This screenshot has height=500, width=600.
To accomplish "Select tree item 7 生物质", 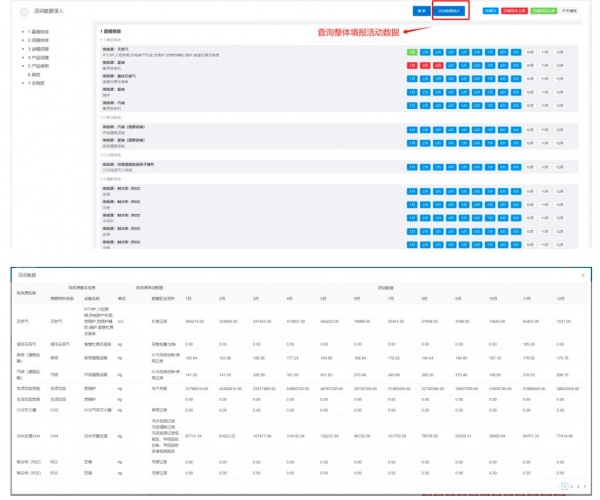I will point(36,83).
